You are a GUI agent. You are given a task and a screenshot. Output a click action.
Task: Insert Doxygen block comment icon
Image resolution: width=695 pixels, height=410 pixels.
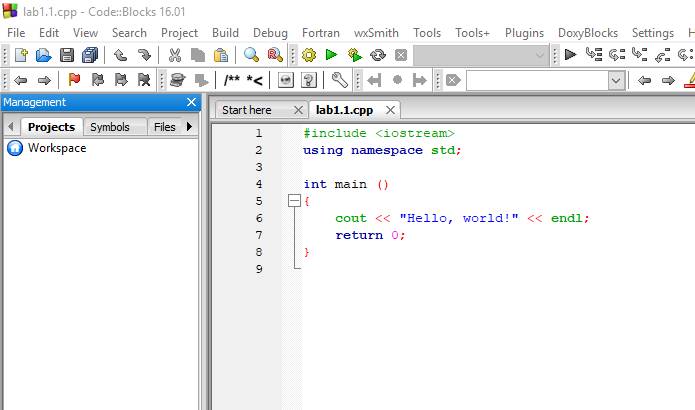232,80
